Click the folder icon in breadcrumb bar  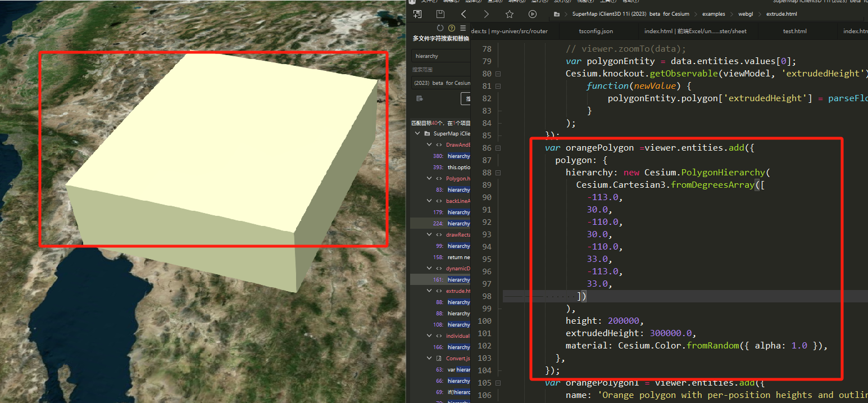pos(557,14)
